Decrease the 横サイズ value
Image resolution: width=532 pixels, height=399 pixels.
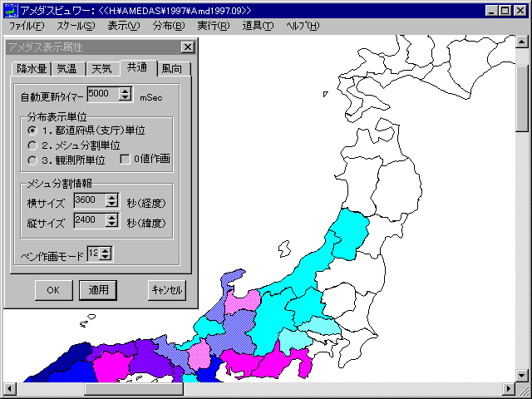tap(111, 204)
